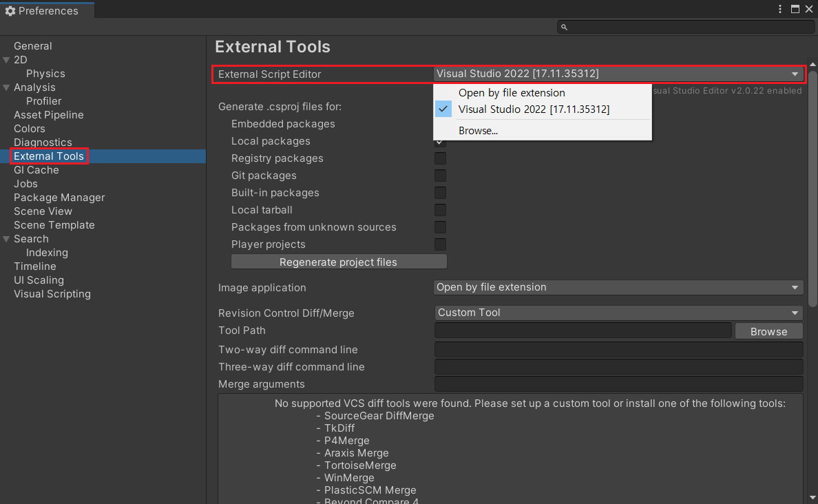
Task: Collapse the Search category triangle
Action: [6, 239]
